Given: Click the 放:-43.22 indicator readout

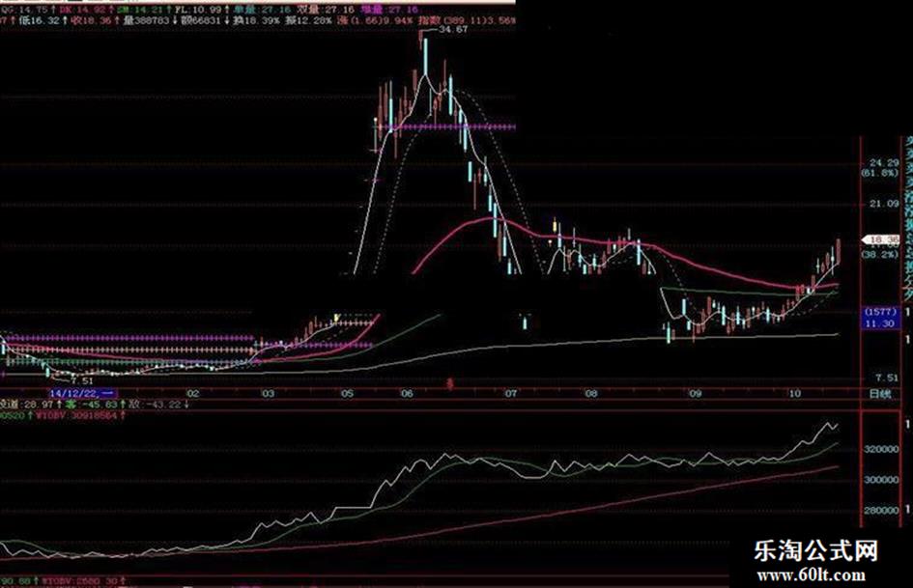Looking at the screenshot, I should [x=156, y=404].
